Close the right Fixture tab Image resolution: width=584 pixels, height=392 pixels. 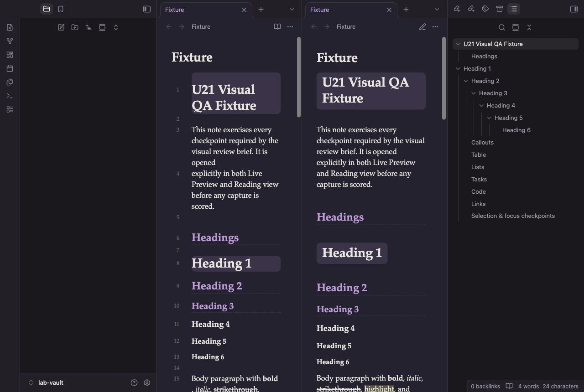[389, 10]
